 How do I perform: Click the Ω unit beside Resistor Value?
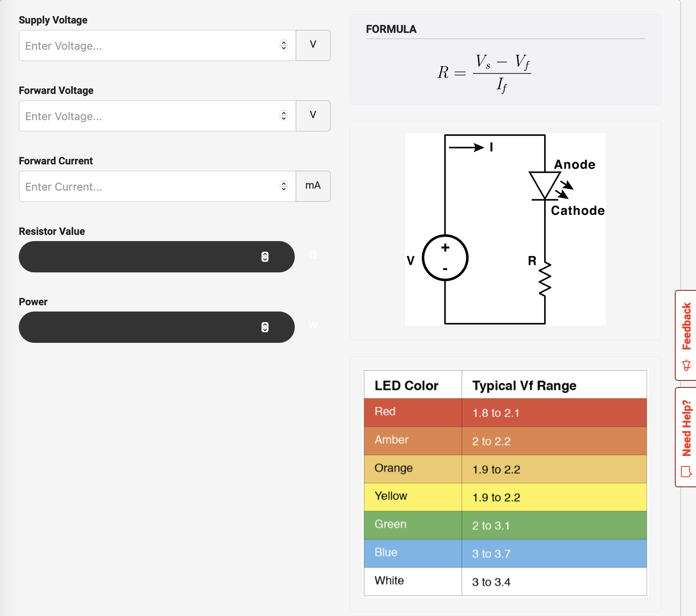coord(313,255)
